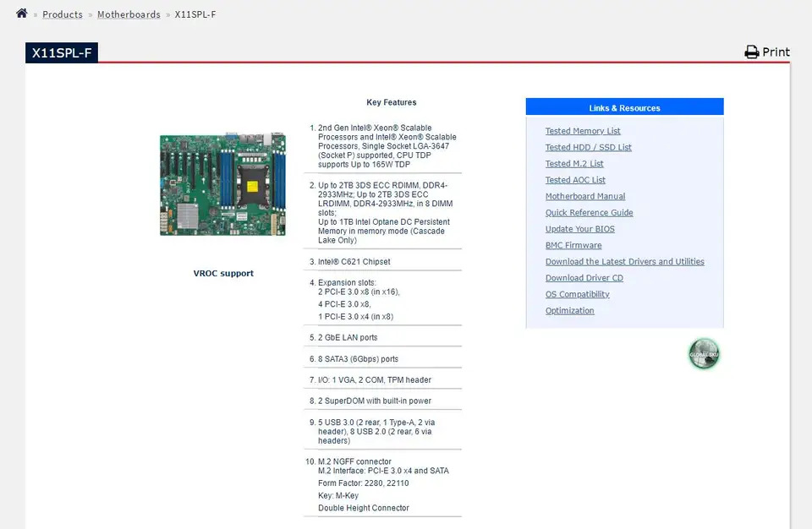The height and width of the screenshot is (529, 812).
Task: Select 'Form Factor: 2280, 22110' line
Action: 364,483
